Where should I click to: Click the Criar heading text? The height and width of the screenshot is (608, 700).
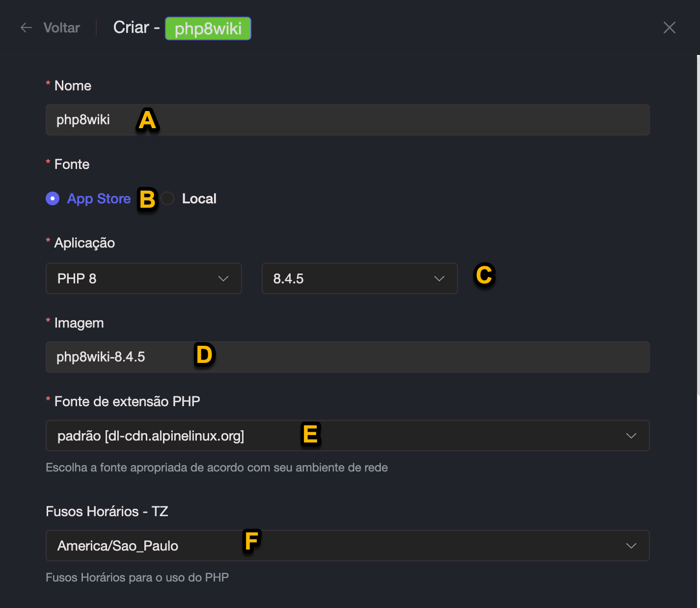[131, 28]
